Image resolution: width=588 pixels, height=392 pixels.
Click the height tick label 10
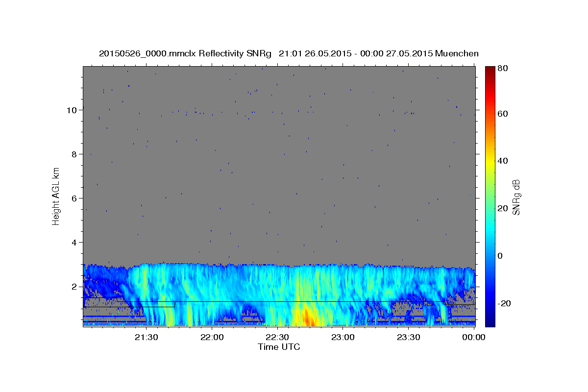(72, 110)
